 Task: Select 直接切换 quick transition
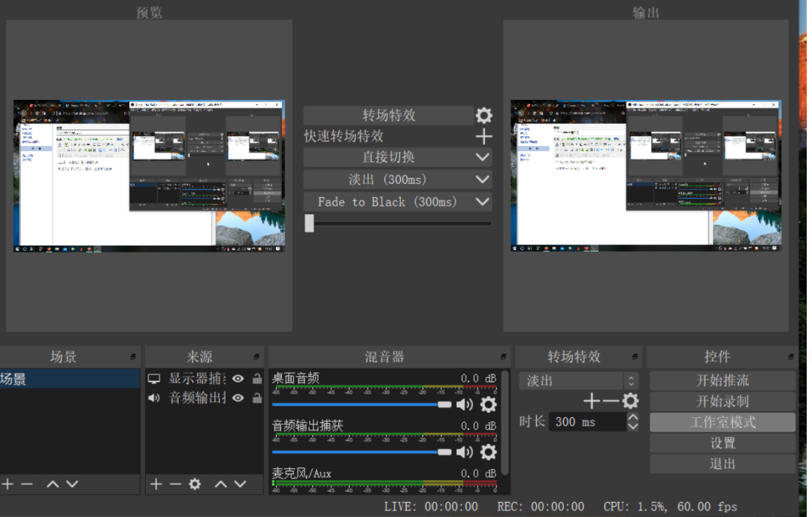tap(389, 157)
